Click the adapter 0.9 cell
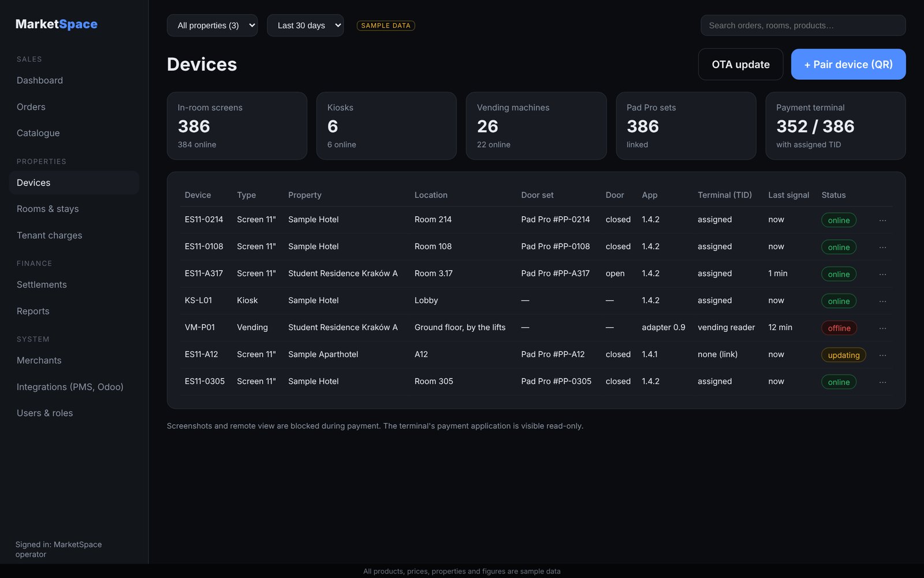The image size is (924, 578). tap(664, 327)
